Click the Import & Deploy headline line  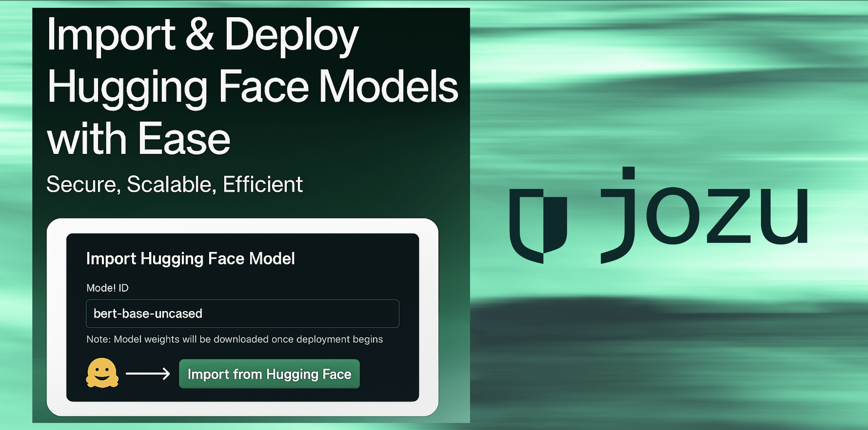(203, 35)
